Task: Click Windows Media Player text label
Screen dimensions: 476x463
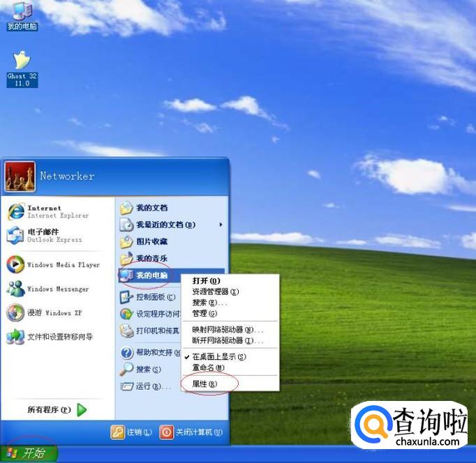Action: click(64, 265)
